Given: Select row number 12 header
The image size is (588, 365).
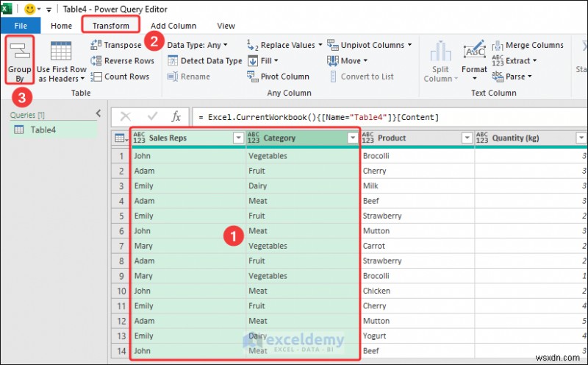Looking at the screenshot, I should 121,321.
